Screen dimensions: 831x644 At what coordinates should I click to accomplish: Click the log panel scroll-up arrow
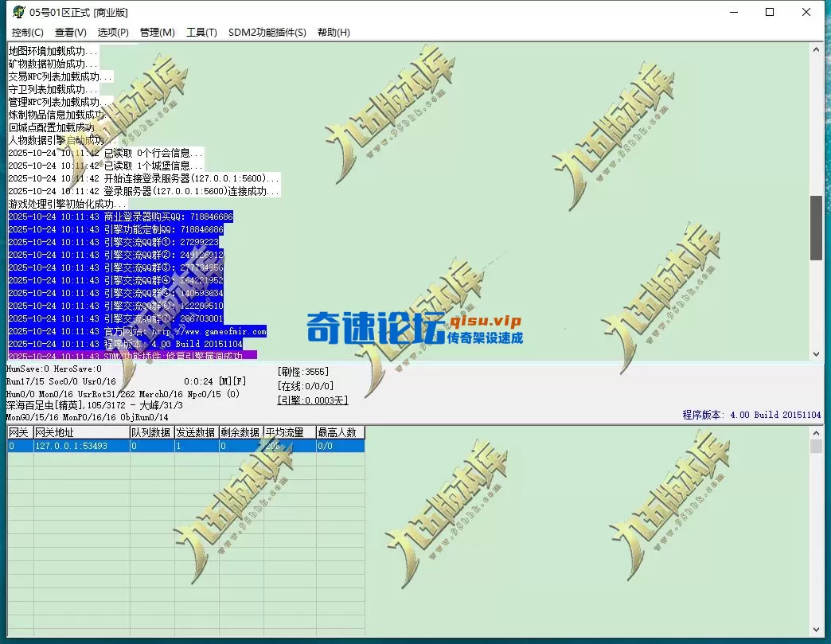[x=816, y=50]
